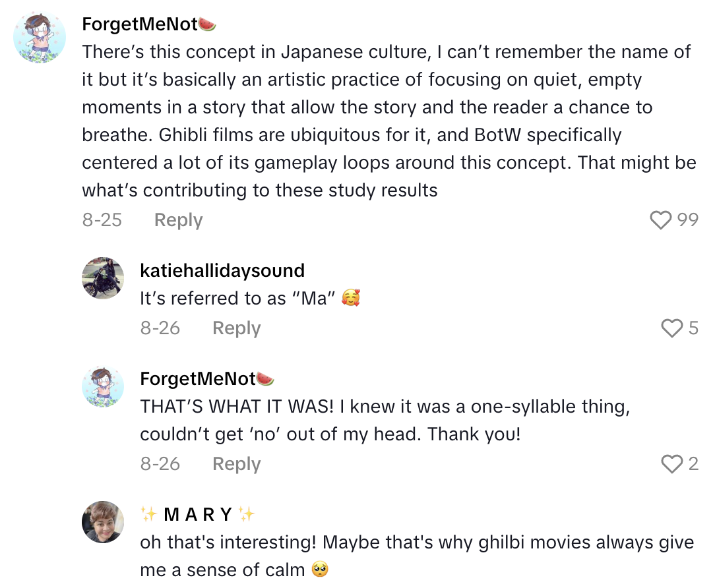Open MARY's profile picture
Viewport: 715px width, 588px height.
tap(103, 522)
